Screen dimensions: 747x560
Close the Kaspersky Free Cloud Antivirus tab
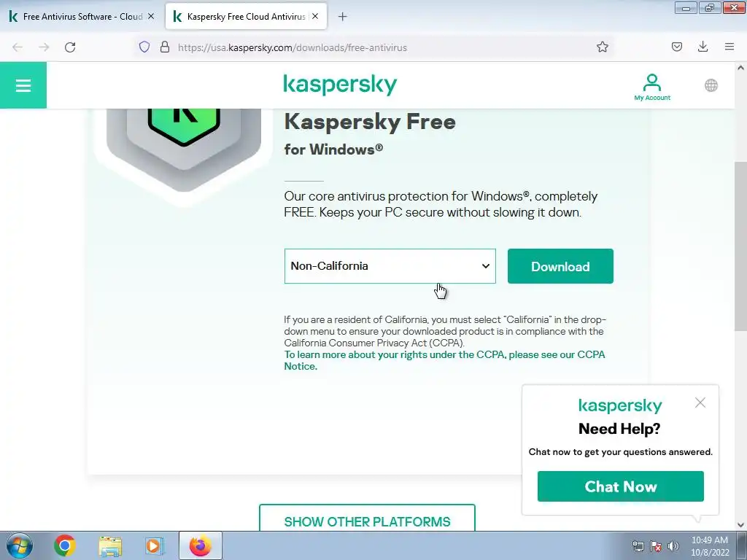point(315,16)
